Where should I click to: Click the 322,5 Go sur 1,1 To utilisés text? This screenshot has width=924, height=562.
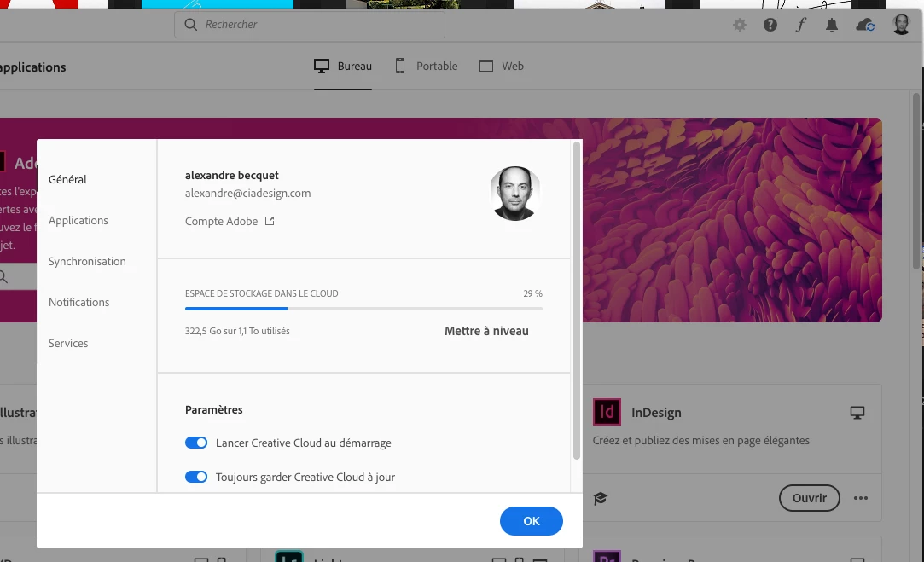pos(237,331)
